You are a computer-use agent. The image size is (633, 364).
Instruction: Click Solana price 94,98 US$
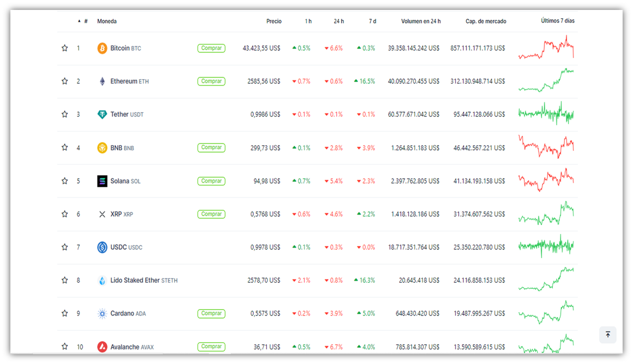[267, 181]
